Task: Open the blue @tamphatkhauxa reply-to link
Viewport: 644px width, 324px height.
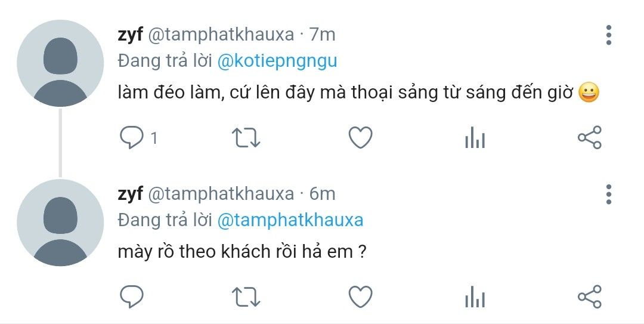Action: 290,220
